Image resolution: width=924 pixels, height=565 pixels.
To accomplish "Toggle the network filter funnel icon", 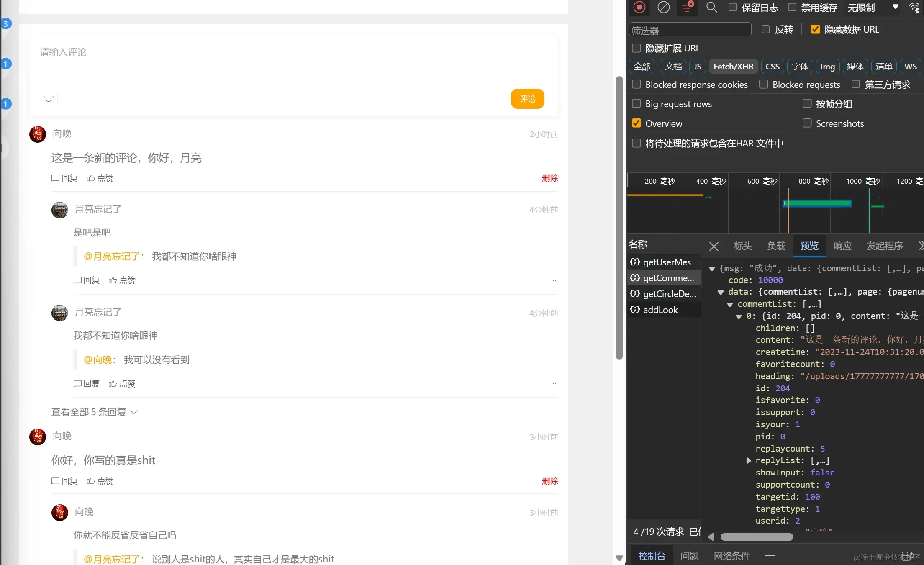I will point(687,7).
